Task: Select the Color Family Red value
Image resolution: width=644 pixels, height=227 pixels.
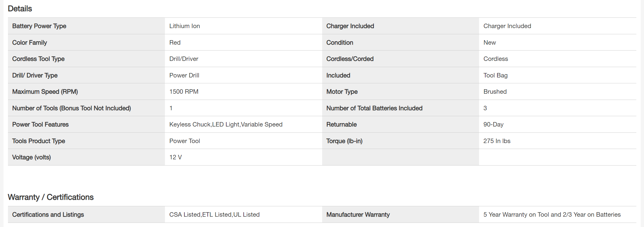Action: pos(175,43)
